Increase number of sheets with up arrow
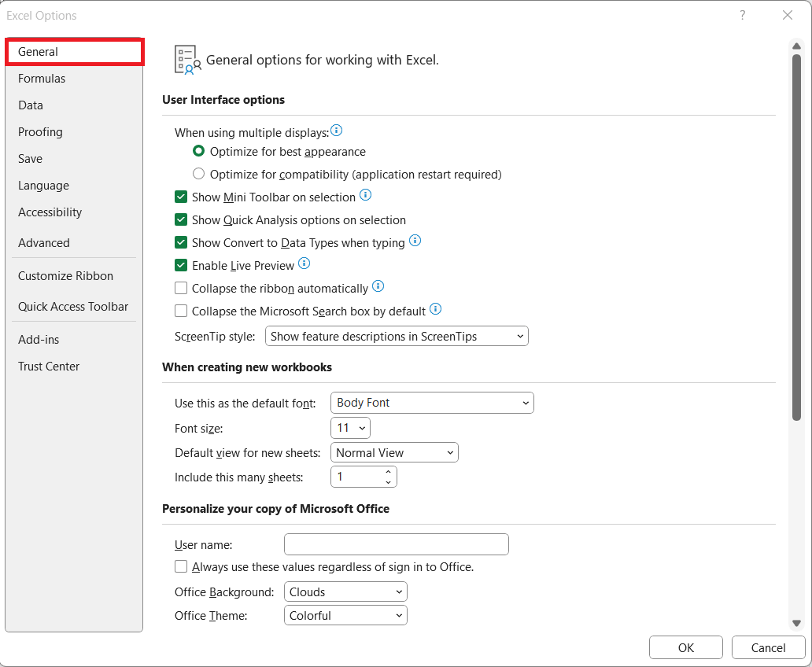 (x=389, y=472)
